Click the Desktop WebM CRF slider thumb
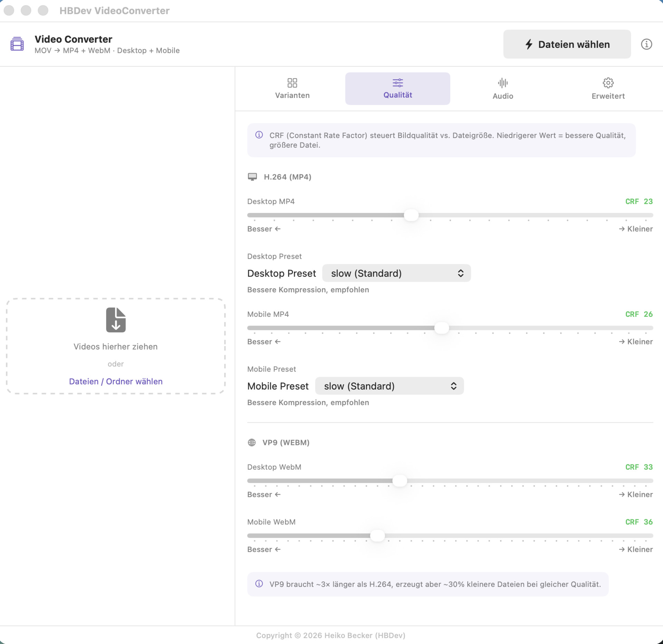Viewport: 663px width, 644px height. [400, 481]
